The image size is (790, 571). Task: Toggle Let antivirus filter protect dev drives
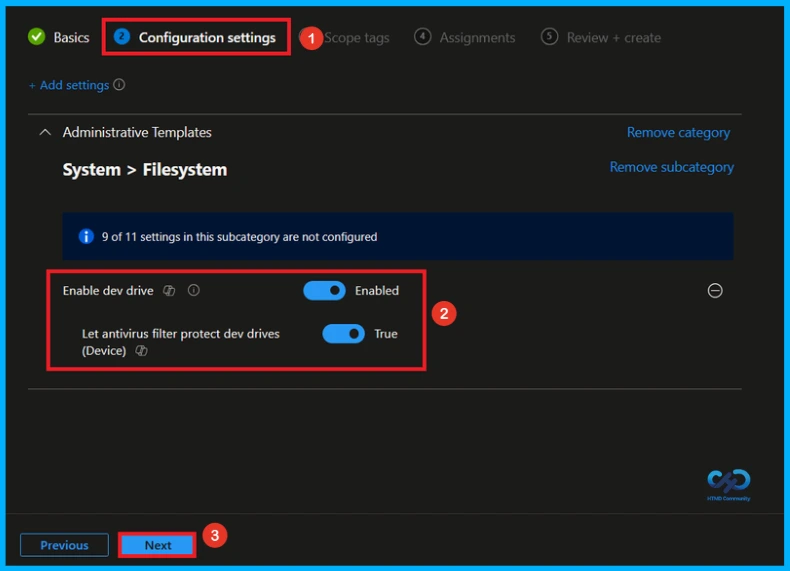pyautogui.click(x=343, y=334)
